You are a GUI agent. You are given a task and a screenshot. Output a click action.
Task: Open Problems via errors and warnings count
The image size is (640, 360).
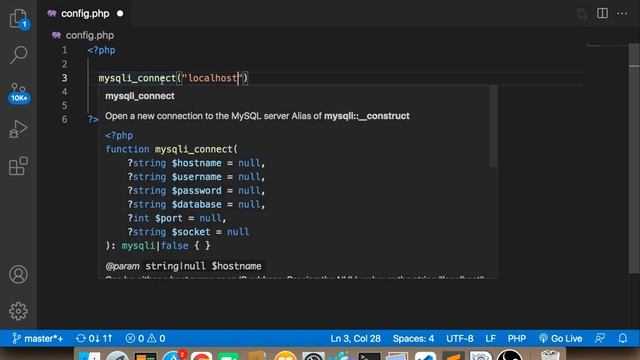[x=146, y=338]
